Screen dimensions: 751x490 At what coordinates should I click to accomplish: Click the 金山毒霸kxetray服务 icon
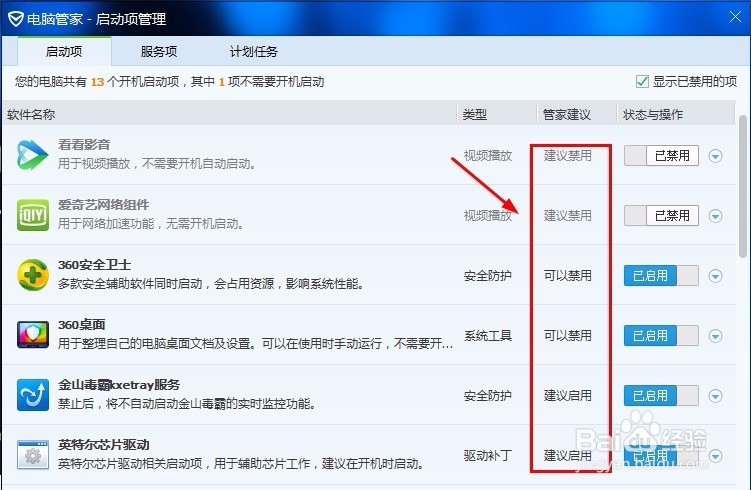click(33, 395)
